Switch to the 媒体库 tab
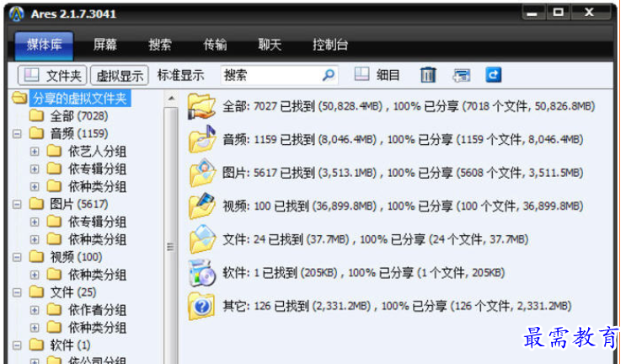626x364 pixels. (x=44, y=45)
